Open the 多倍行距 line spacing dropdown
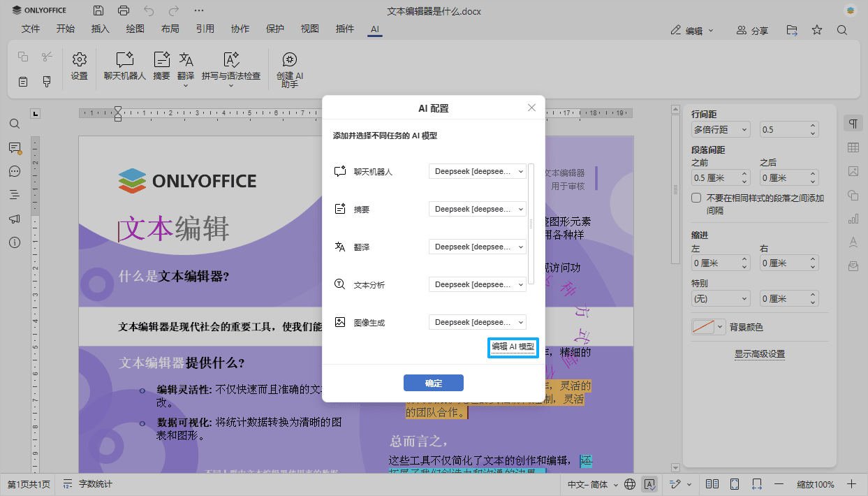Viewport: 868px width, 496px height. click(x=720, y=129)
